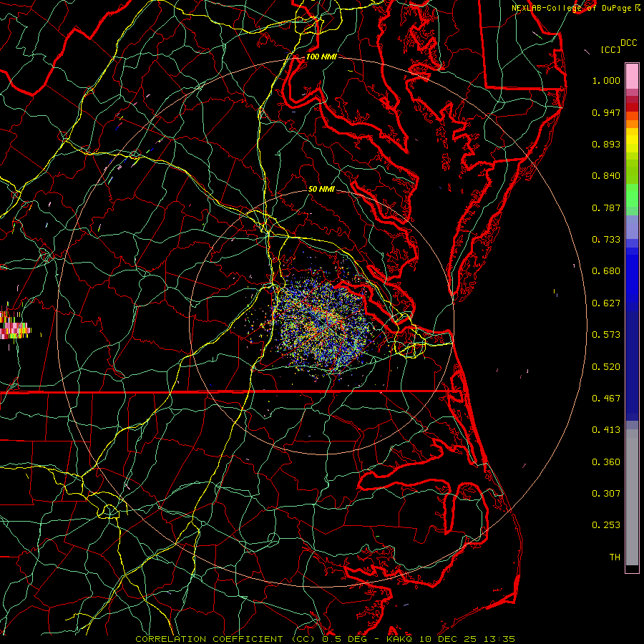Pick the light pink swatch atop color bar
644x644 pixels.
[x=632, y=76]
